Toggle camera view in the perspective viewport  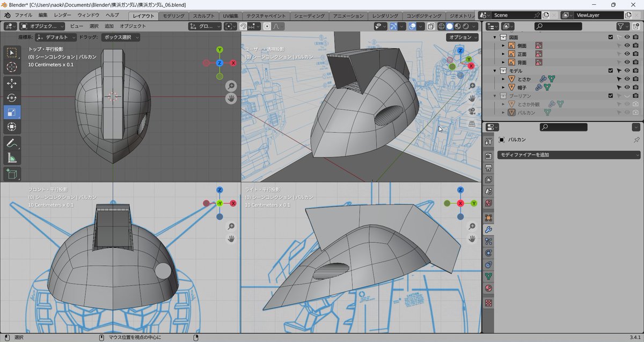pyautogui.click(x=472, y=111)
